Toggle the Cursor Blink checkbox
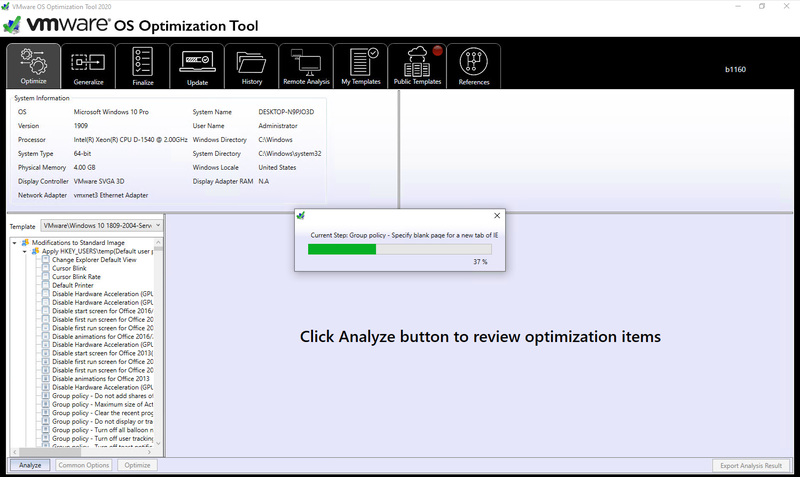Viewport: 800px width, 477px height. [46, 268]
